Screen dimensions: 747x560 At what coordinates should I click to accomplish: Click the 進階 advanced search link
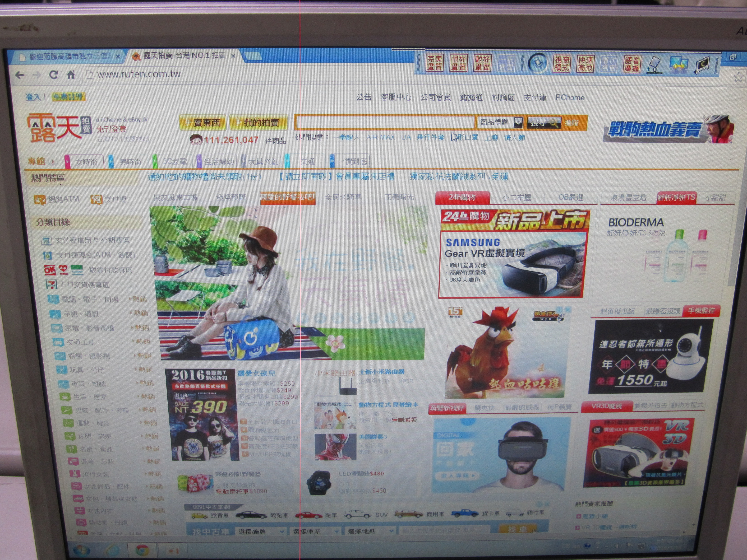click(572, 123)
